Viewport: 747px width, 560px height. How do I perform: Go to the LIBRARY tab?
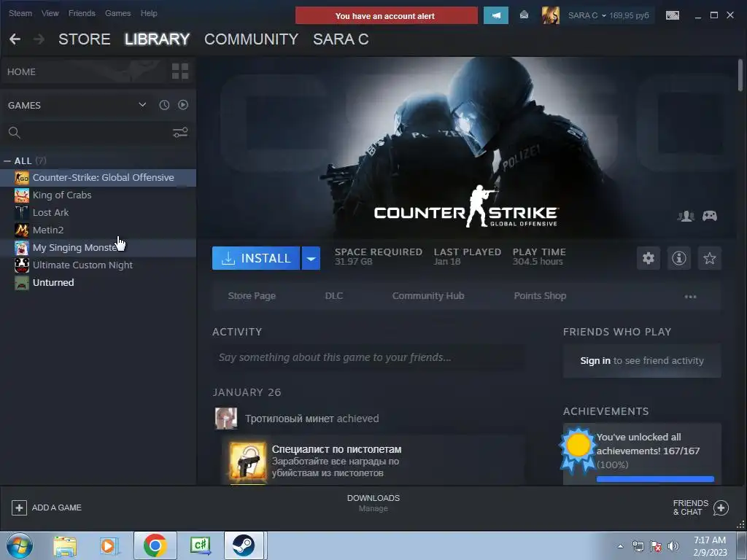click(x=158, y=39)
